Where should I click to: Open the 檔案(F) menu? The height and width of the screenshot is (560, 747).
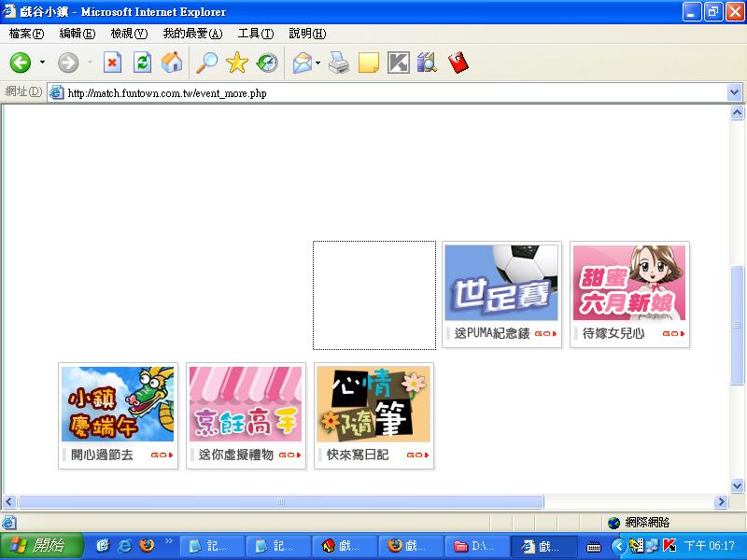tap(27, 34)
